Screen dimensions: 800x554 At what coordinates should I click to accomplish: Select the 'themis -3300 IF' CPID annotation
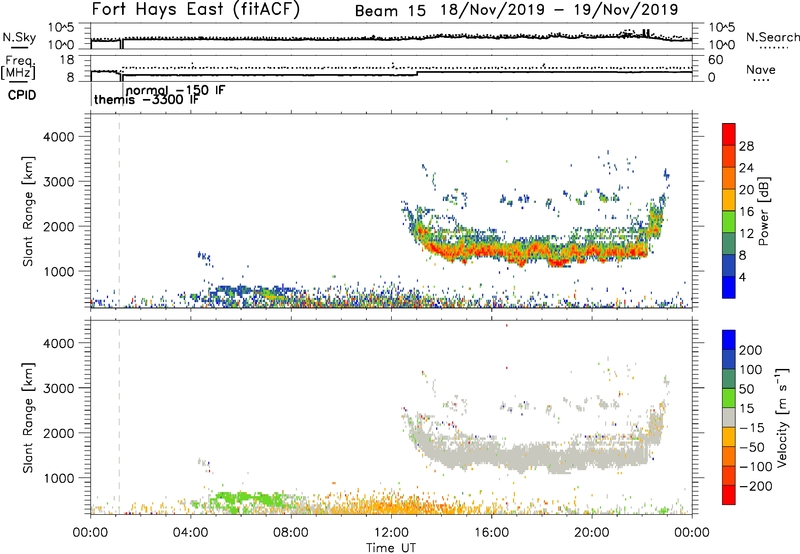(146, 99)
